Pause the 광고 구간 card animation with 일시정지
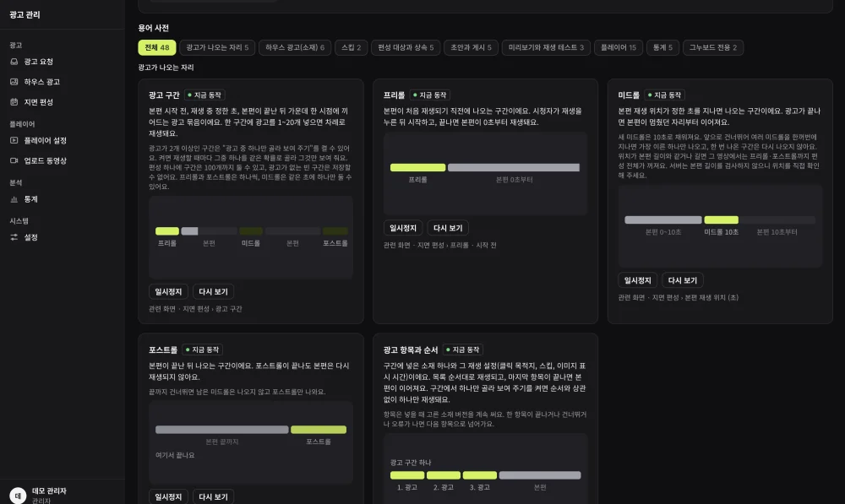This screenshot has width=845, height=504. [x=168, y=292]
